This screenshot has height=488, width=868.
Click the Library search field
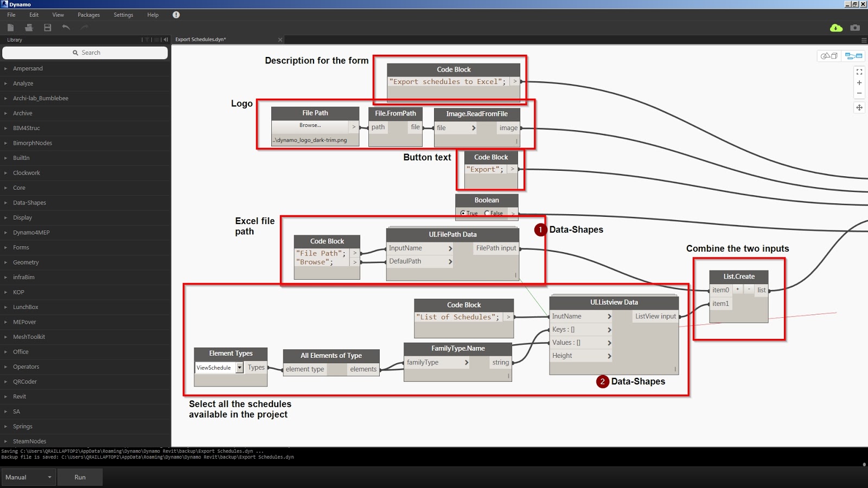tap(85, 53)
